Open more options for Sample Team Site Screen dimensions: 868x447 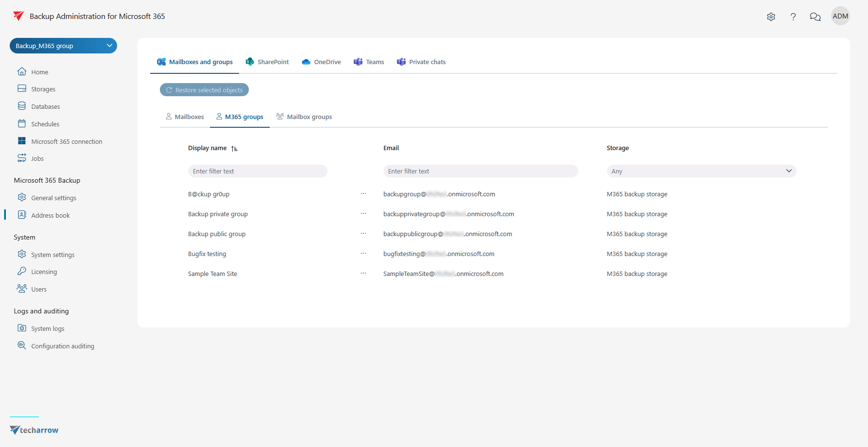[x=363, y=274]
